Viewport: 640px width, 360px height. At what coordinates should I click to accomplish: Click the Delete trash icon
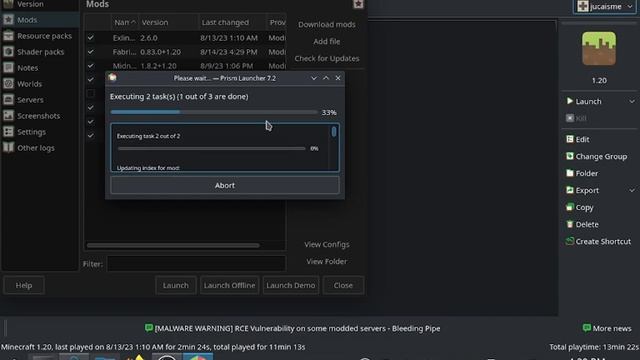click(570, 224)
